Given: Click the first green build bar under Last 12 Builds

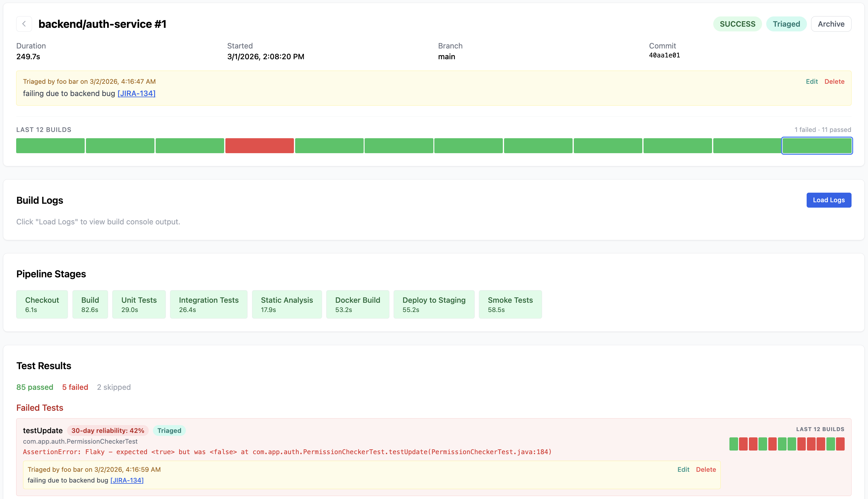Looking at the screenshot, I should coord(50,146).
